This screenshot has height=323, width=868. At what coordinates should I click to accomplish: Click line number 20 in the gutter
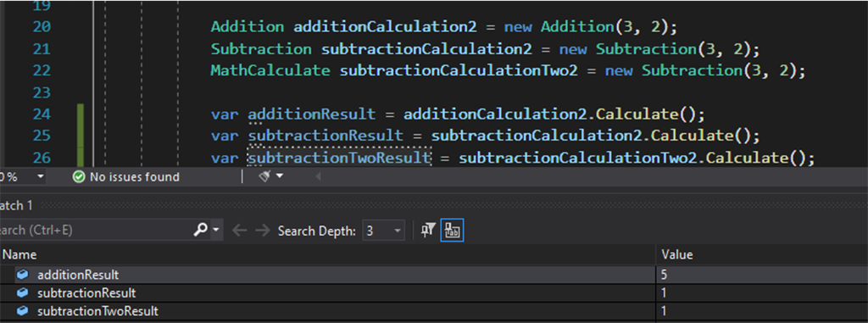41,26
